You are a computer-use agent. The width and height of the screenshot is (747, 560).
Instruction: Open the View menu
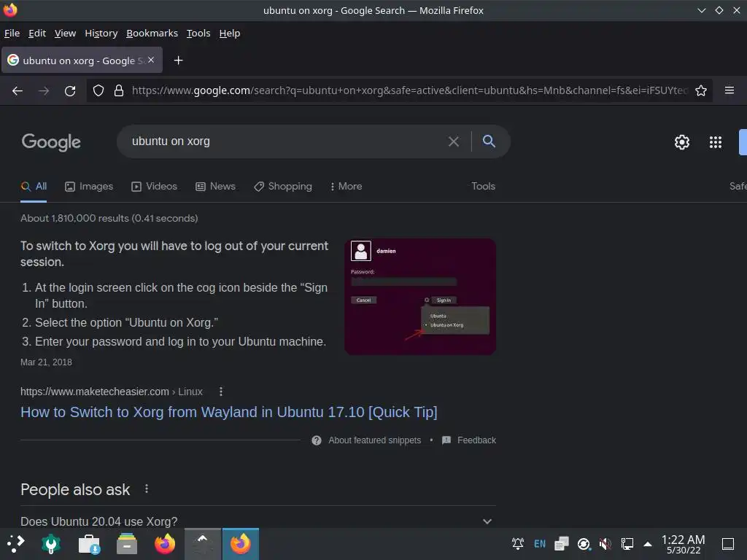(x=65, y=34)
